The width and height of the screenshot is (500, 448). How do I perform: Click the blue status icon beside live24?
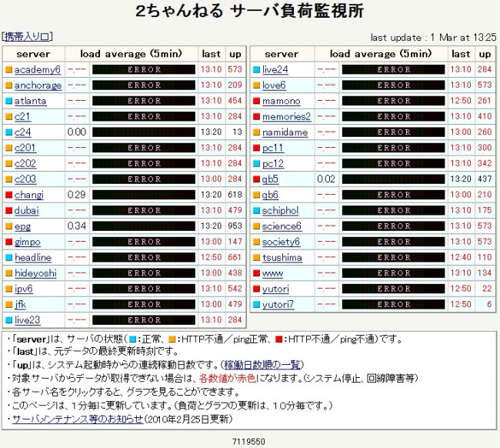coord(256,69)
